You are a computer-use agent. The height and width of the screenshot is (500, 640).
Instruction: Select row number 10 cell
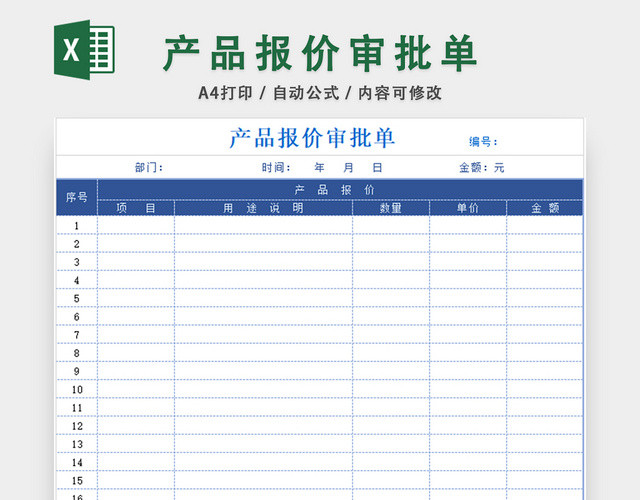(x=77, y=389)
